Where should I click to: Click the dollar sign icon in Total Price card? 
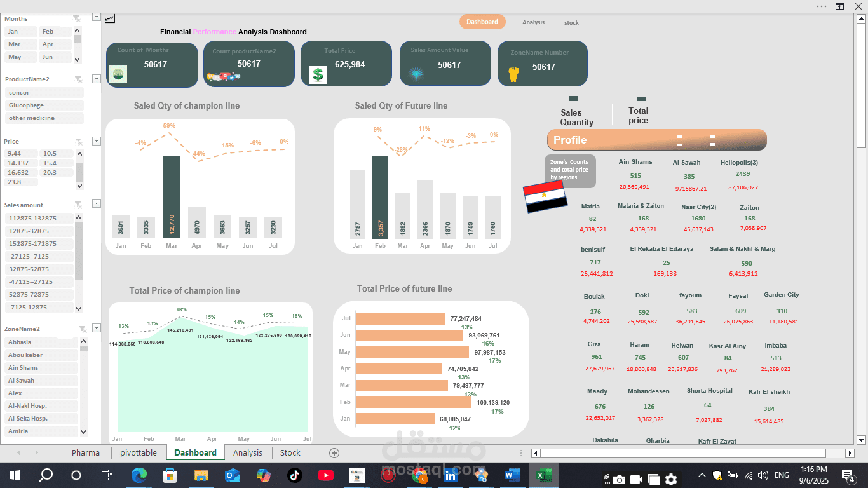coord(318,74)
